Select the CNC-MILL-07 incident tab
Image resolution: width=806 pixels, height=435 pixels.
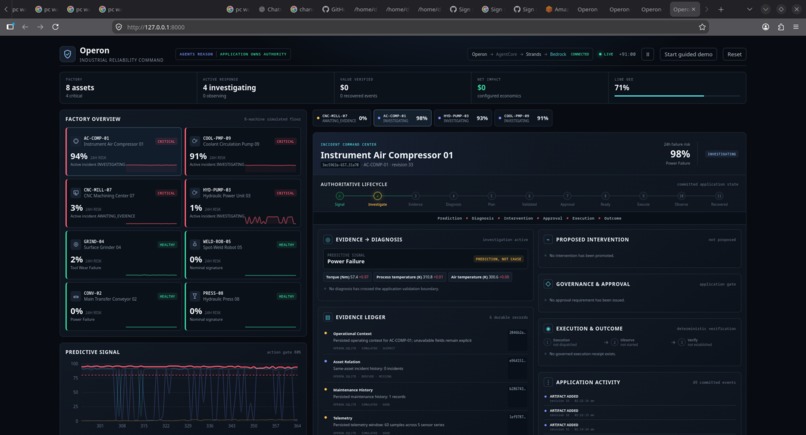(342, 118)
